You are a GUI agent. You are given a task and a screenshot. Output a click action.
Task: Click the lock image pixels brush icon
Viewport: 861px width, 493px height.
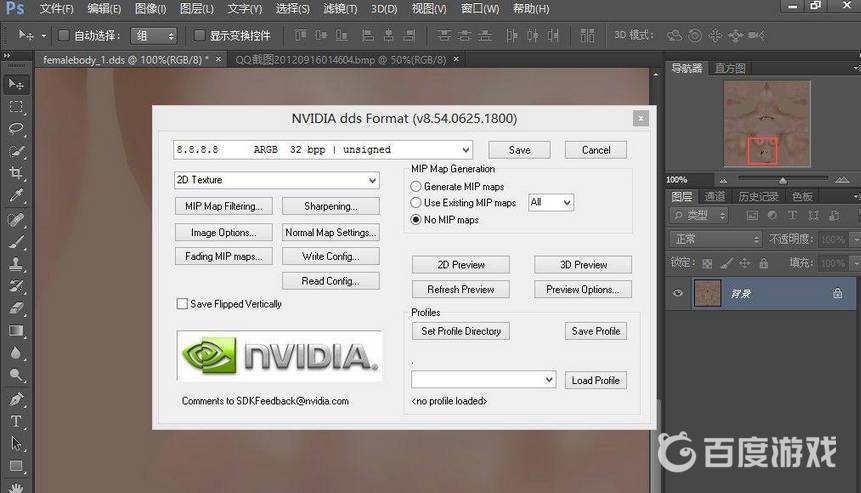click(x=726, y=264)
